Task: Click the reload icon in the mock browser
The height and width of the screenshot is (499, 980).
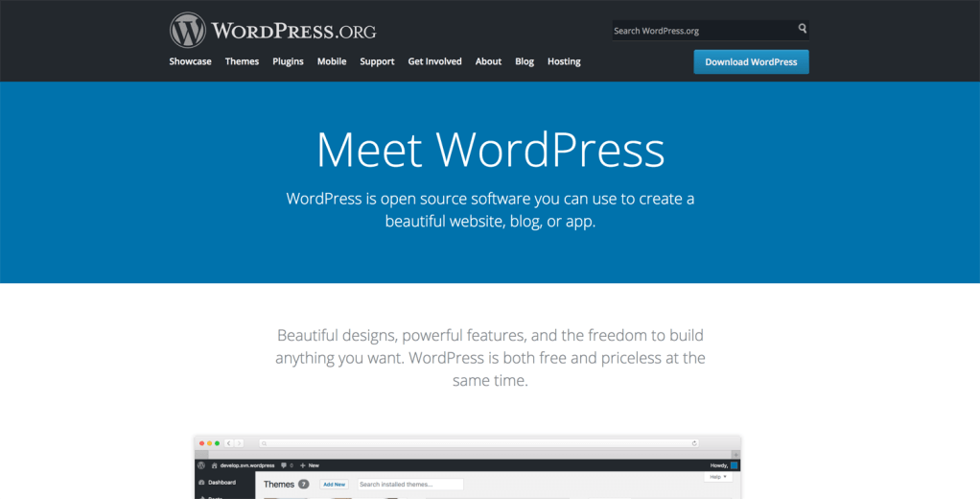Action: 693,443
